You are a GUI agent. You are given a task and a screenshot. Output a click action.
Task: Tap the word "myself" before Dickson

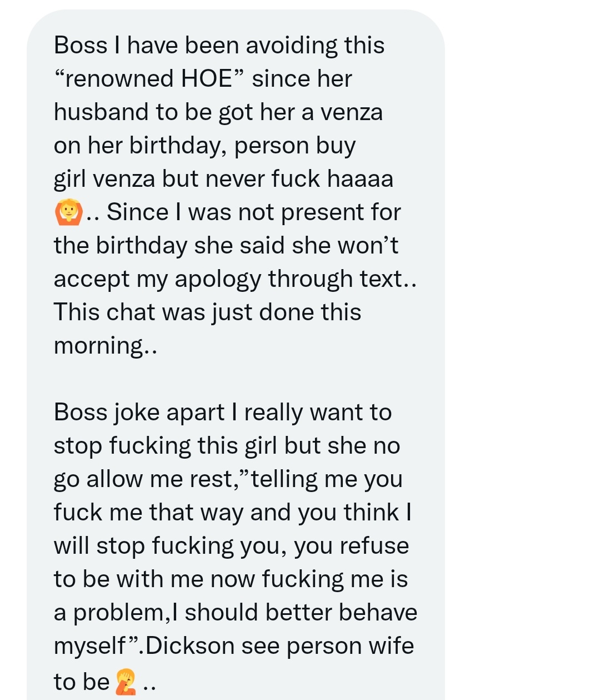click(90, 646)
